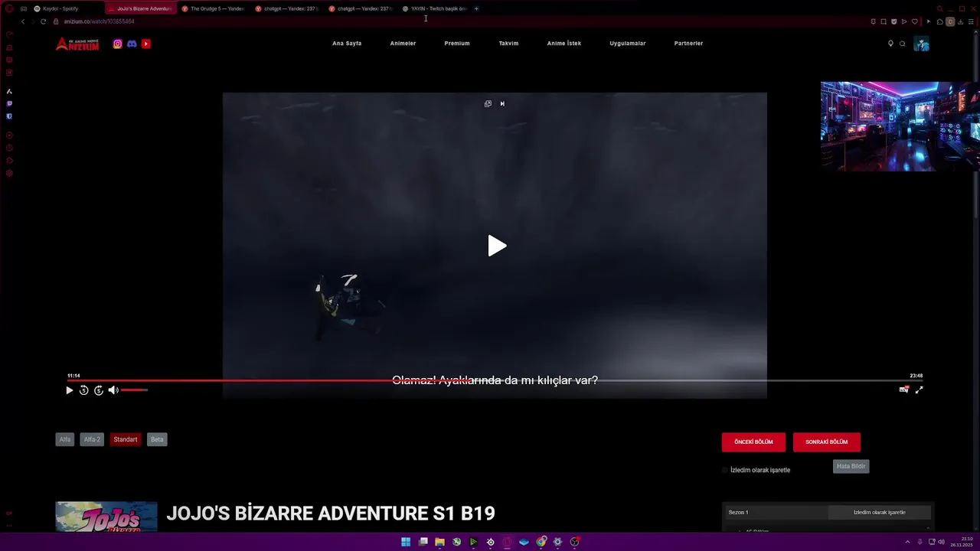The height and width of the screenshot is (551, 980).
Task: Click the JoJo's anime poster thumbnail
Action: (x=106, y=517)
